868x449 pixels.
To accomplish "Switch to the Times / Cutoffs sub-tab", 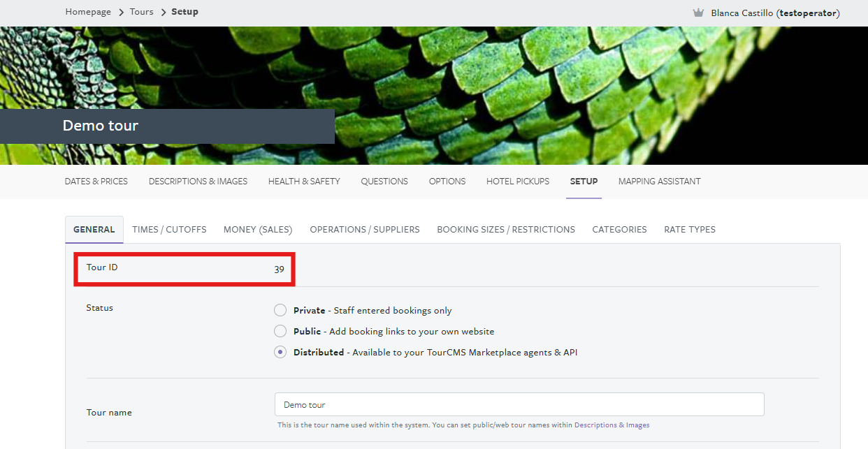I will pyautogui.click(x=169, y=230).
